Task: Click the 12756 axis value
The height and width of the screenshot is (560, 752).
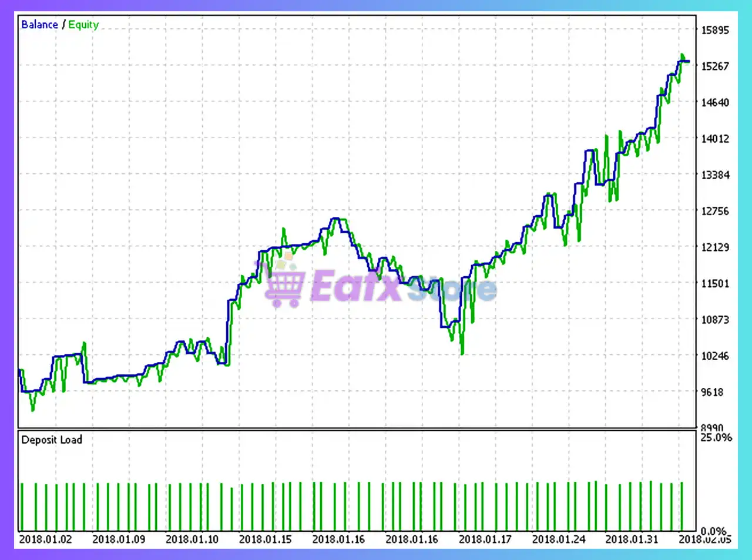Action: [x=715, y=211]
